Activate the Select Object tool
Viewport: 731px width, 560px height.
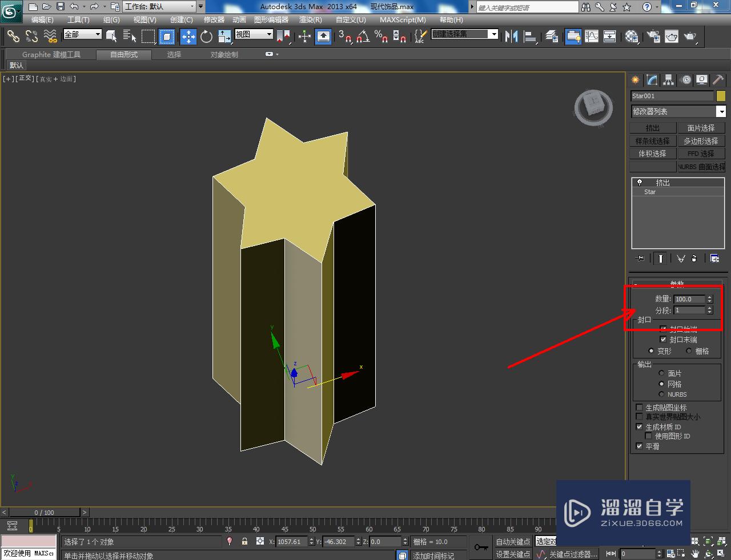point(111,36)
